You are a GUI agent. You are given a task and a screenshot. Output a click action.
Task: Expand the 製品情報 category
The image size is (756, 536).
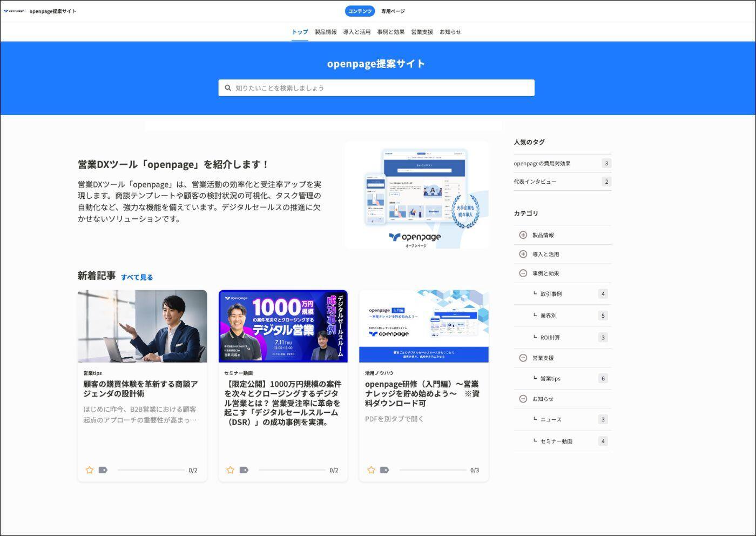pos(523,234)
